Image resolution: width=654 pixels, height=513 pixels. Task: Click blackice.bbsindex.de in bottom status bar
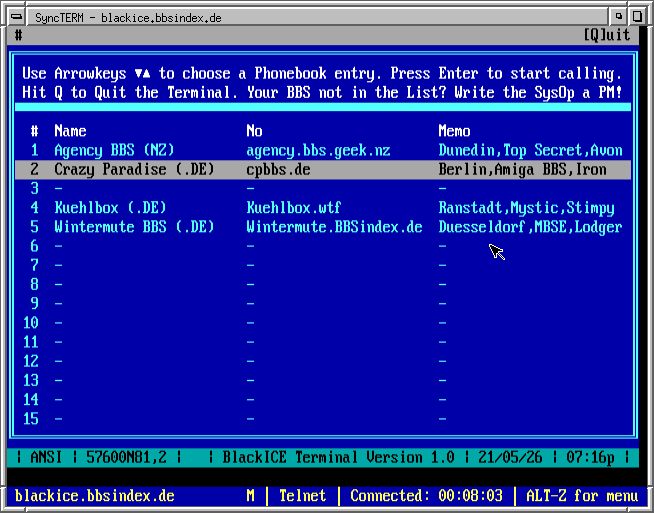pos(94,496)
